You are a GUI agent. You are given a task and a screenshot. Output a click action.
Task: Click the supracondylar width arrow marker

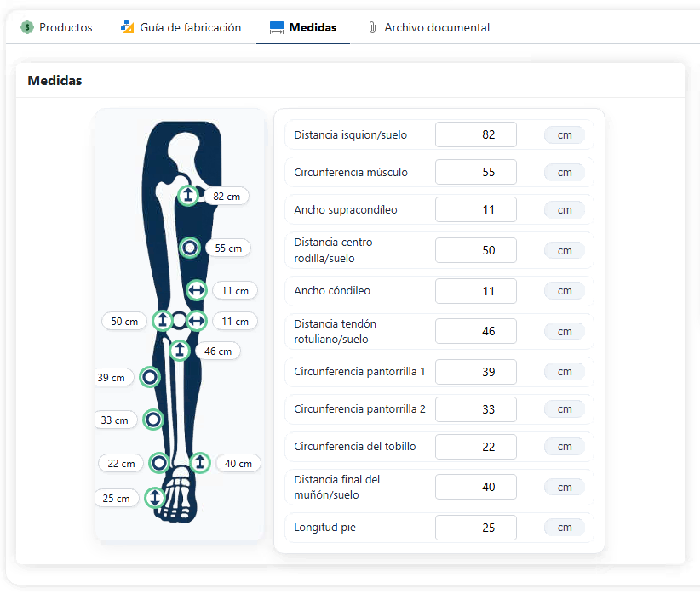197,290
